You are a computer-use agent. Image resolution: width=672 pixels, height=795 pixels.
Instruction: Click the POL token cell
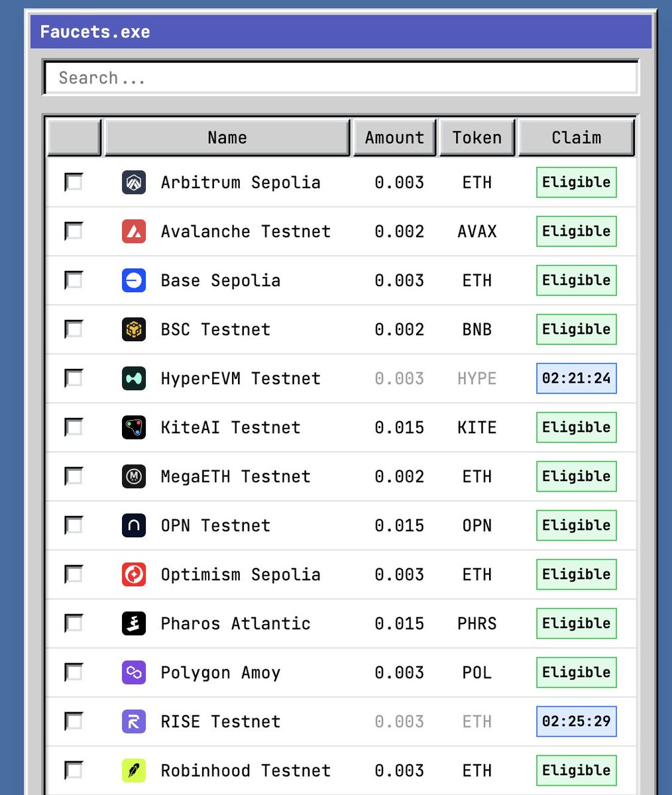[x=477, y=672]
